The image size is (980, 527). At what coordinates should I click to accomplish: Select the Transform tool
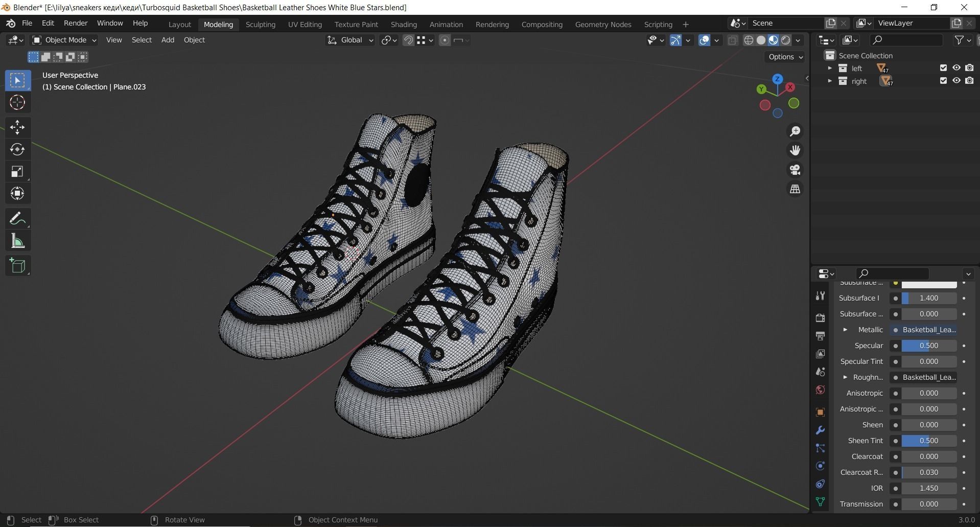pos(17,193)
